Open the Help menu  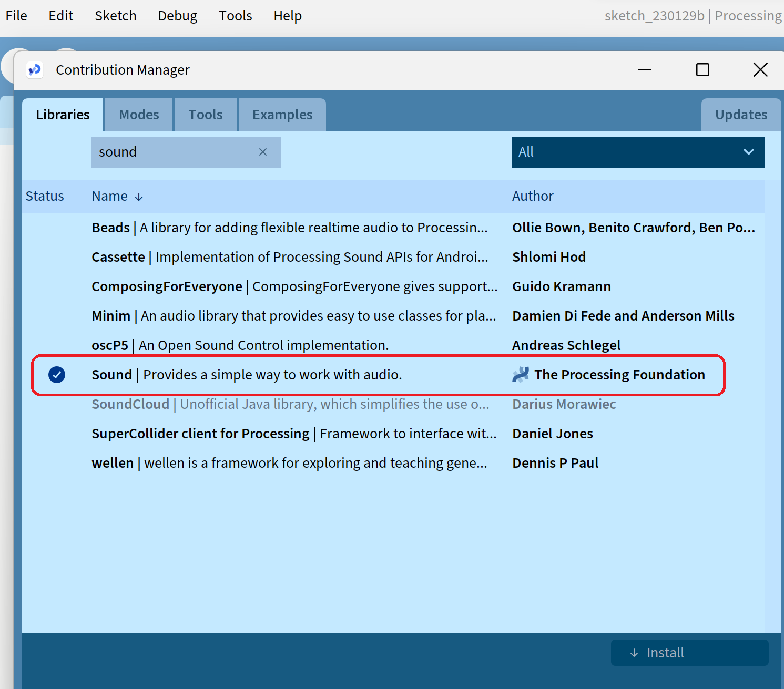coord(288,16)
